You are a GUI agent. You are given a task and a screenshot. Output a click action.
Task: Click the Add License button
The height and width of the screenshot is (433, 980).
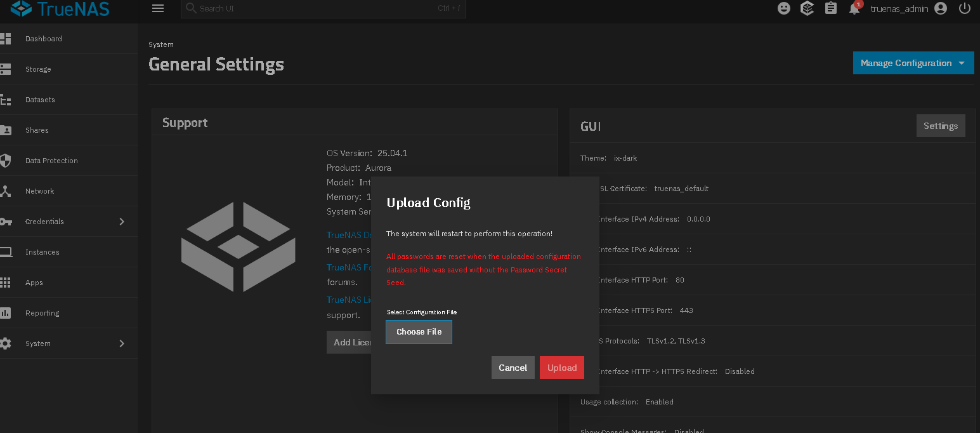(x=350, y=342)
